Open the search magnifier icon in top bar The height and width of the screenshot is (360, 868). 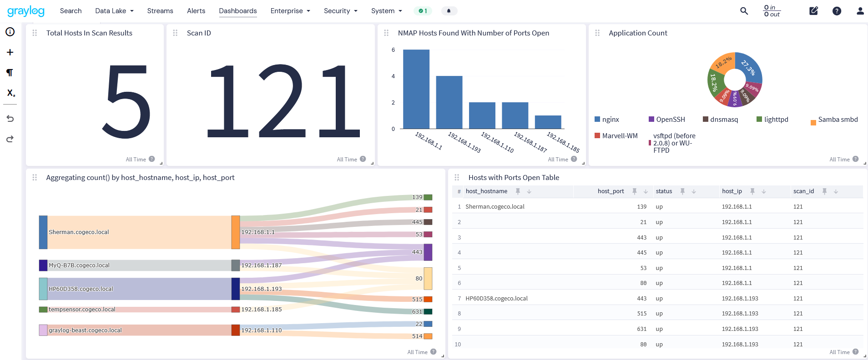(744, 11)
